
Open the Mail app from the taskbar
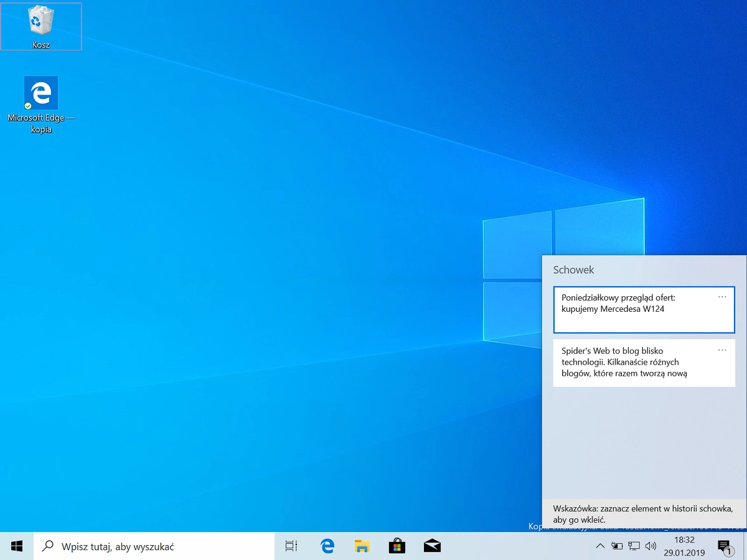(x=432, y=546)
